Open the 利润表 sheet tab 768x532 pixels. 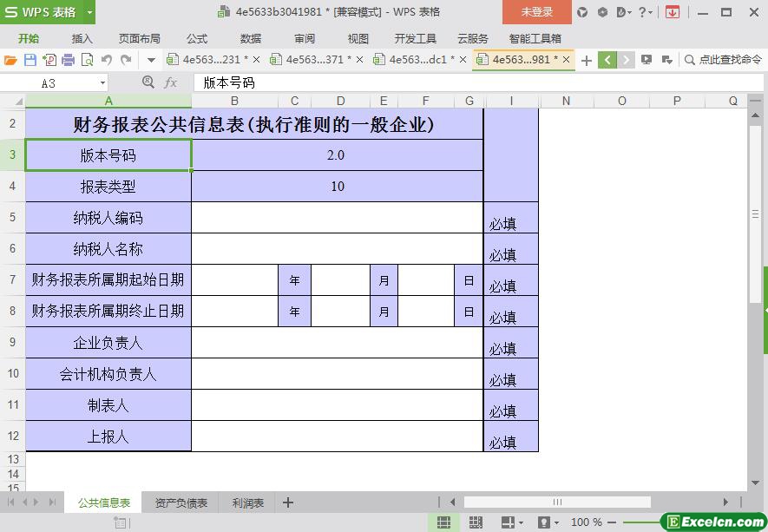[x=247, y=502]
